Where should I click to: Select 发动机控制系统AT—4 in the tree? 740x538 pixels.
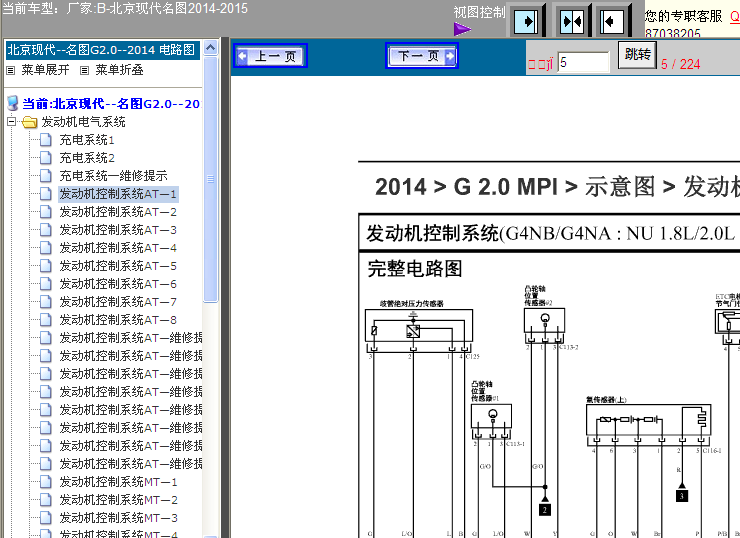(118, 248)
